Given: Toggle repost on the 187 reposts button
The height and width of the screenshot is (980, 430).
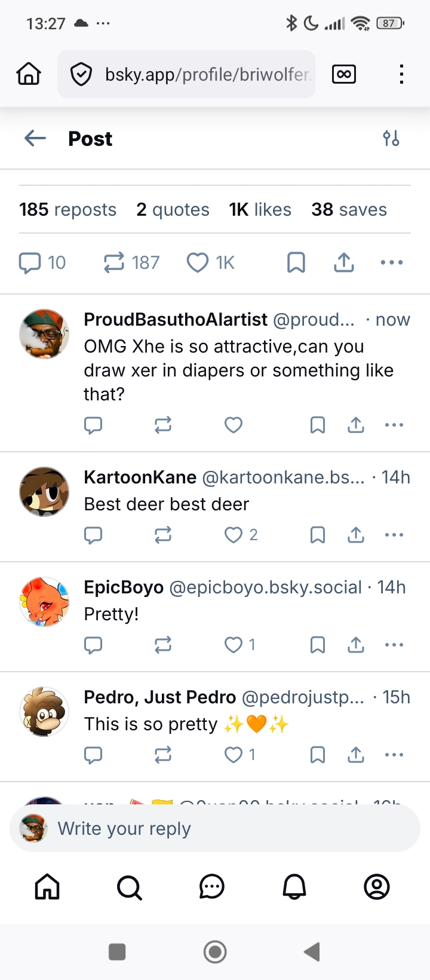Looking at the screenshot, I should (x=114, y=262).
